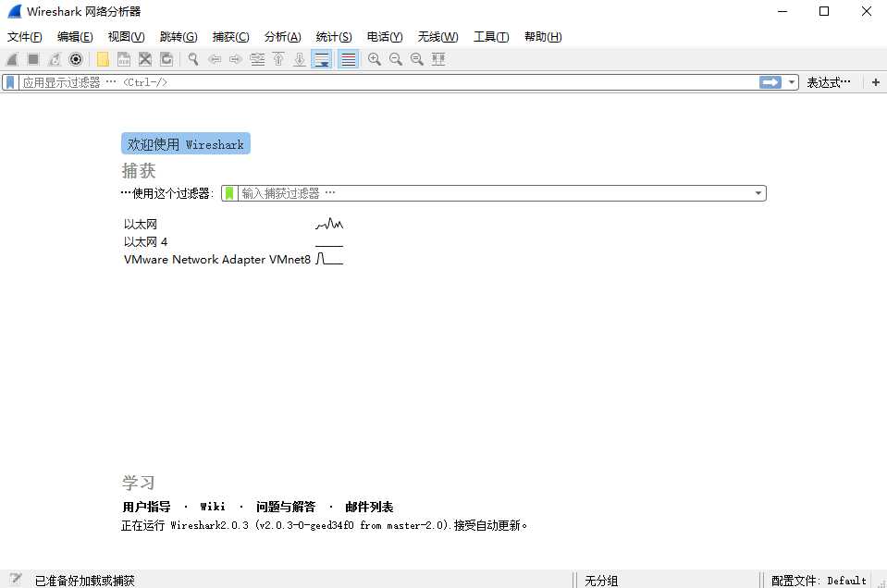The height and width of the screenshot is (588, 887).
Task: Reset zoom to normal size icon
Action: click(x=417, y=59)
